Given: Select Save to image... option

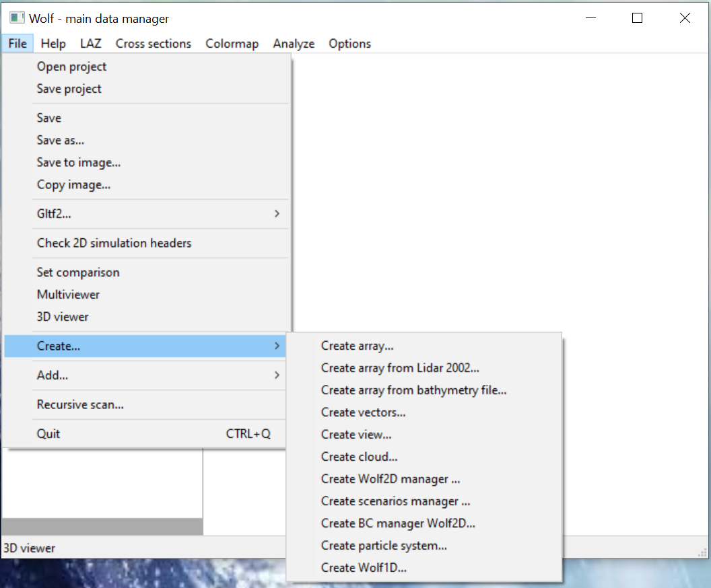Looking at the screenshot, I should [79, 162].
